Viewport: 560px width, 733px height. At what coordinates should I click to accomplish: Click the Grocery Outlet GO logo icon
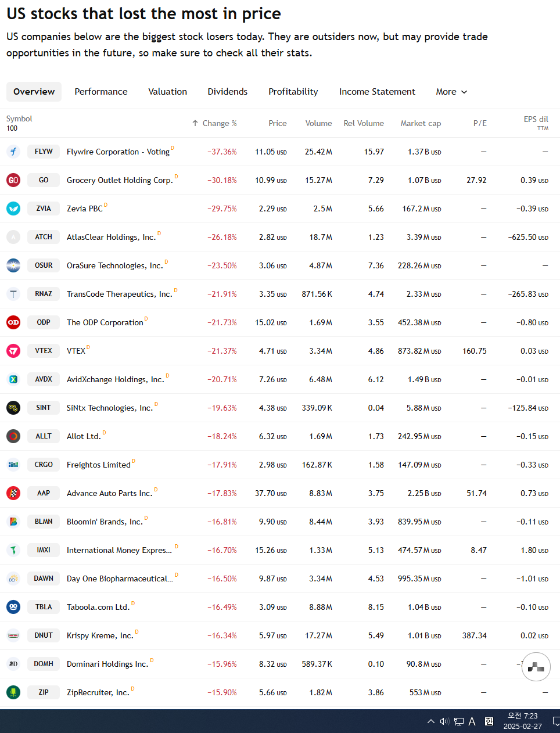pos(13,180)
